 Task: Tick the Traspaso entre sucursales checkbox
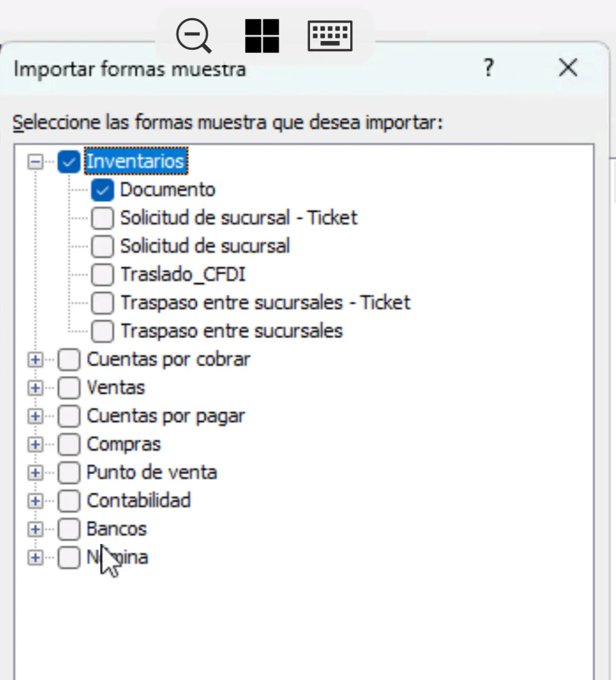click(102, 331)
